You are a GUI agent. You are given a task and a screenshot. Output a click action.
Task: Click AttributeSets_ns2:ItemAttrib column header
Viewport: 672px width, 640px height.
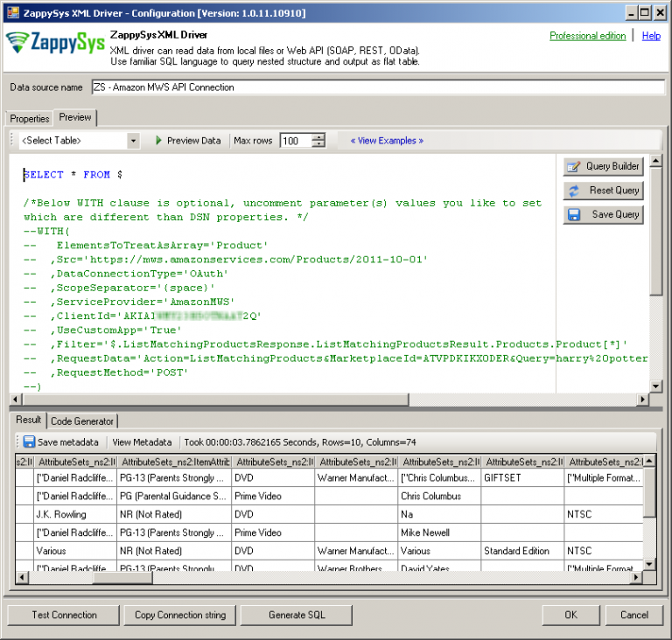coord(174,462)
